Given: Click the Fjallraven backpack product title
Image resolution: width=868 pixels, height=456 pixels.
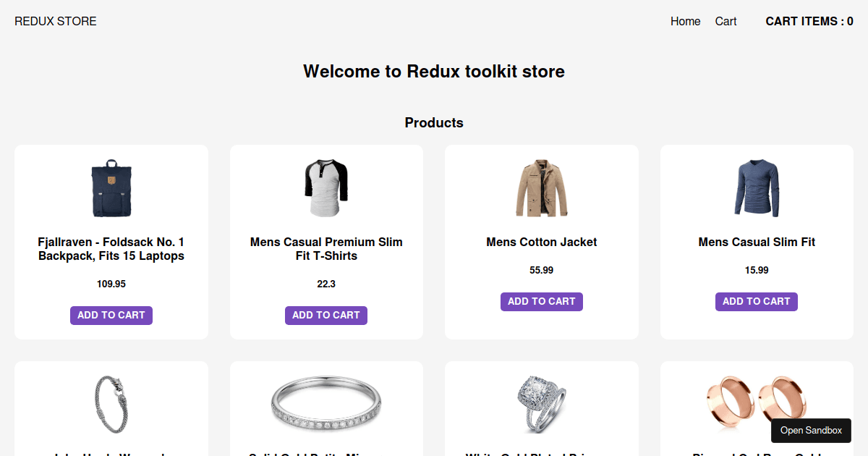Looking at the screenshot, I should pyautogui.click(x=111, y=249).
